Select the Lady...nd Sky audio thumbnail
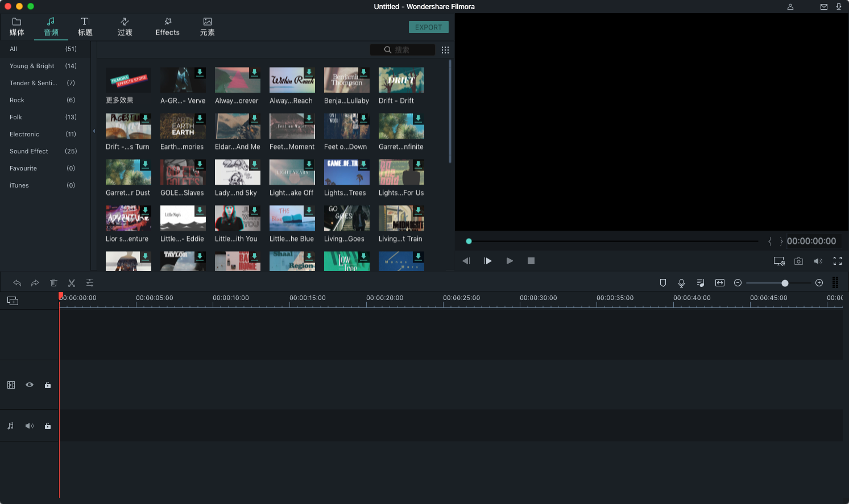This screenshot has height=504, width=849. (238, 172)
